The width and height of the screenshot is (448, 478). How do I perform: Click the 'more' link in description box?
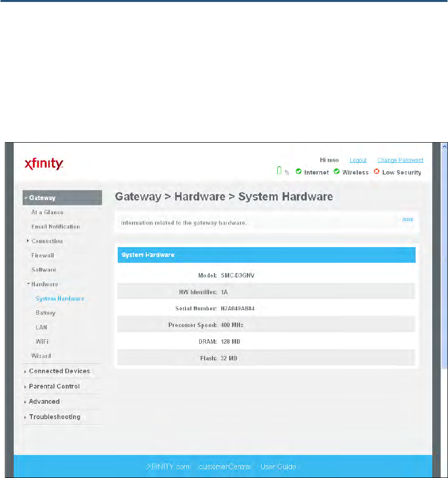[407, 219]
